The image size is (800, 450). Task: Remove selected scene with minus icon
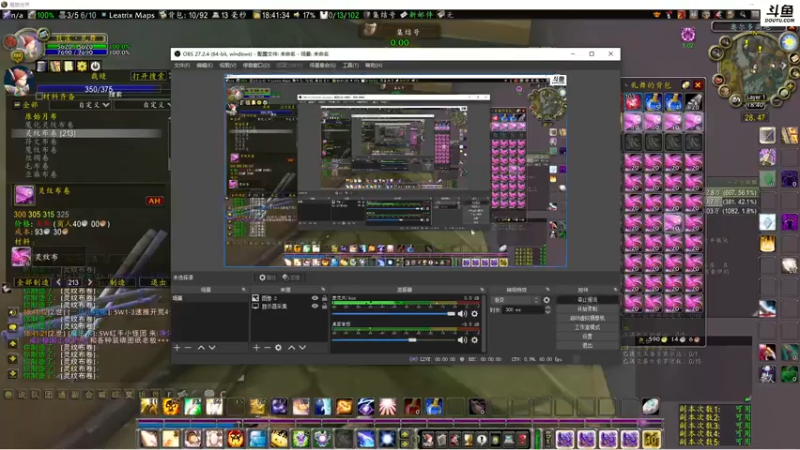(188, 347)
